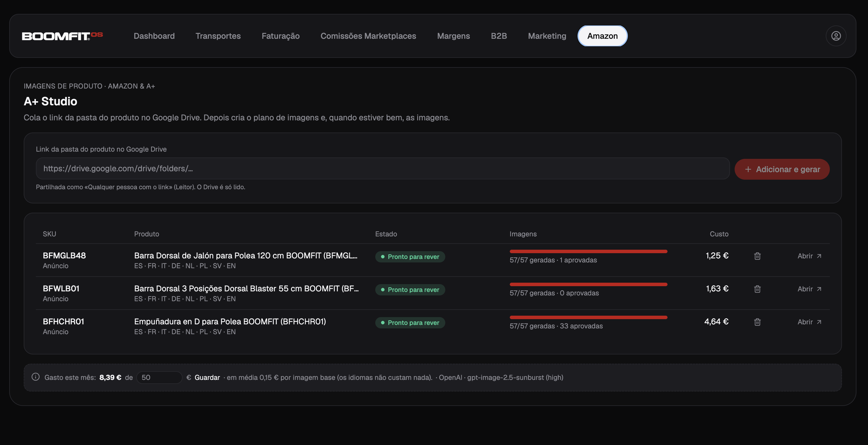Click the Pronto para rever badge for BFMGLB48

(x=410, y=257)
